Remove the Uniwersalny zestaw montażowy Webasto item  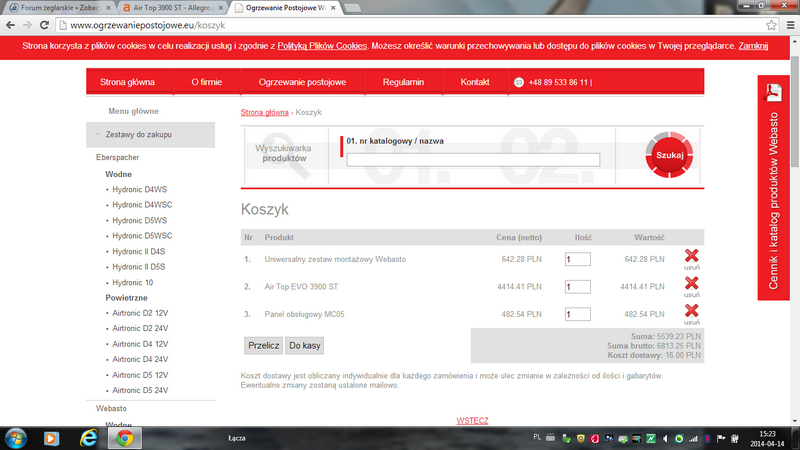pyautogui.click(x=691, y=259)
